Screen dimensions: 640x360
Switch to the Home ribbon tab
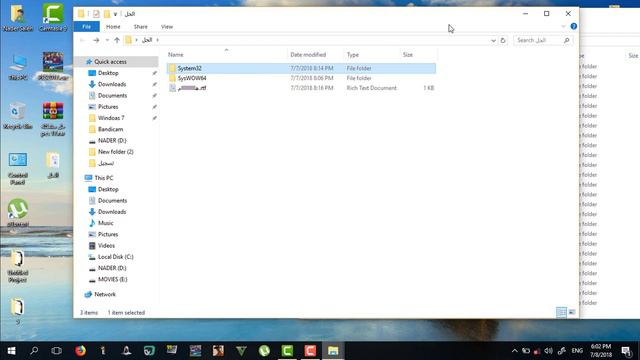click(113, 27)
